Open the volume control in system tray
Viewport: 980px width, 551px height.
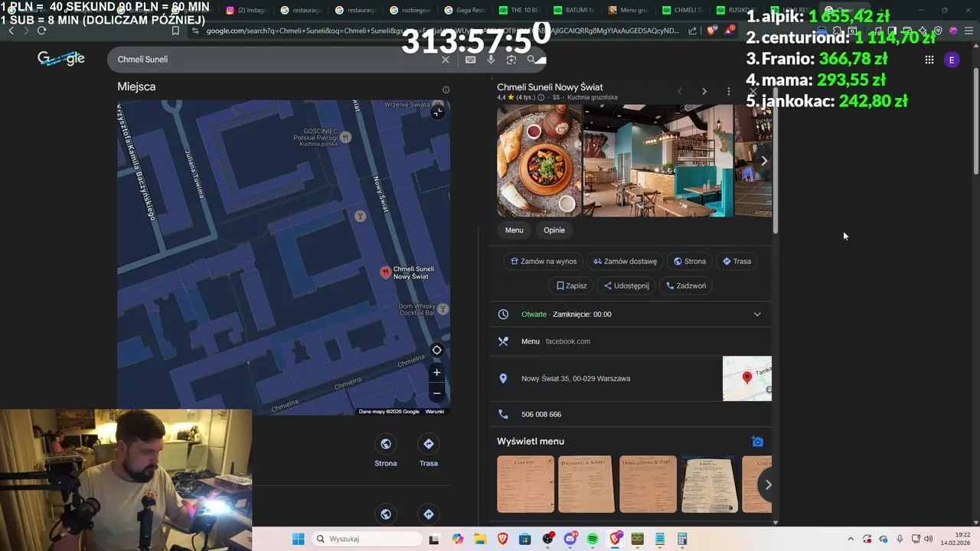tap(929, 539)
